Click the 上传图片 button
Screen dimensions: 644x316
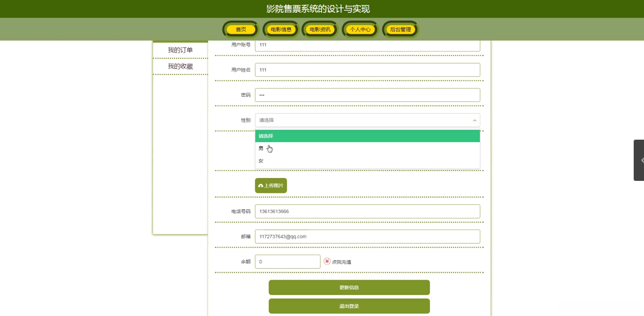[271, 185]
